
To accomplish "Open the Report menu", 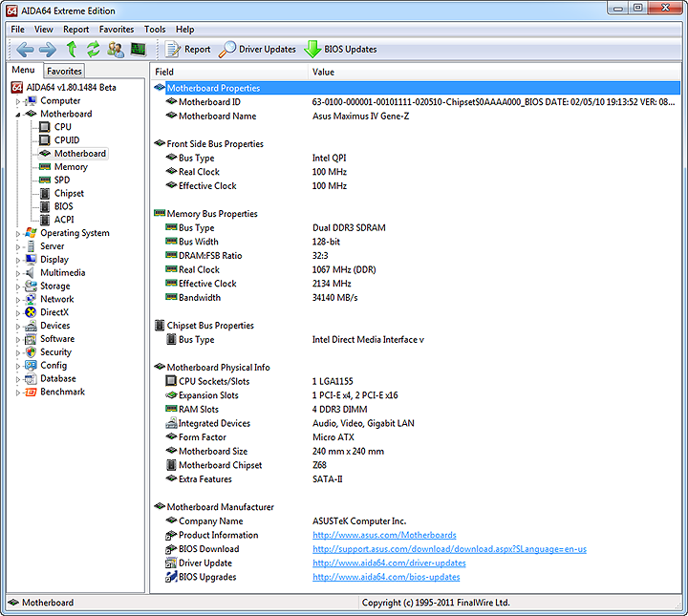I will [x=75, y=30].
